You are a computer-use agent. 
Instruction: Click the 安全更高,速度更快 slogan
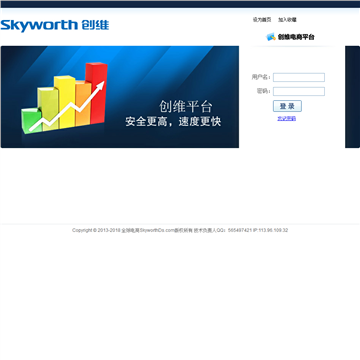[x=173, y=122]
